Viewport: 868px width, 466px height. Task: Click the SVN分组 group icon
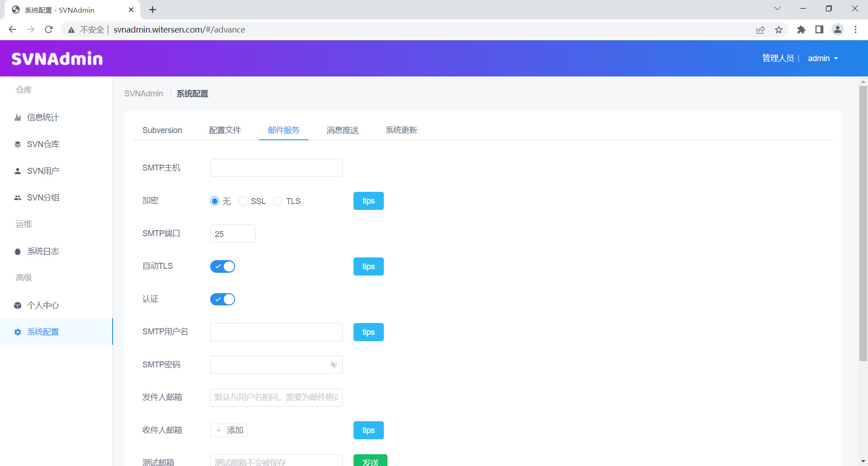pos(18,198)
